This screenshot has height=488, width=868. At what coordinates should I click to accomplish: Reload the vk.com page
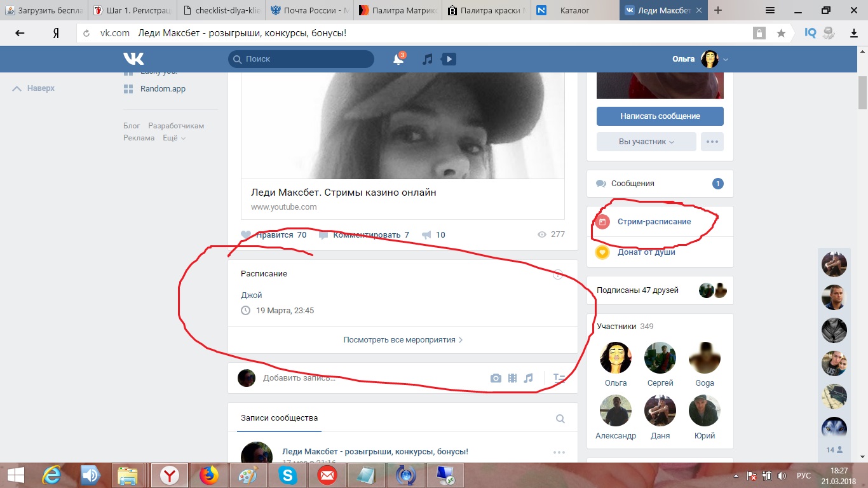pyautogui.click(x=87, y=33)
